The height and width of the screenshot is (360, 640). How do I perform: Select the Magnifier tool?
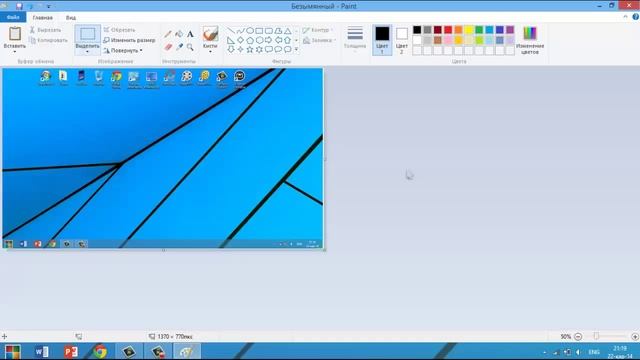click(x=190, y=47)
